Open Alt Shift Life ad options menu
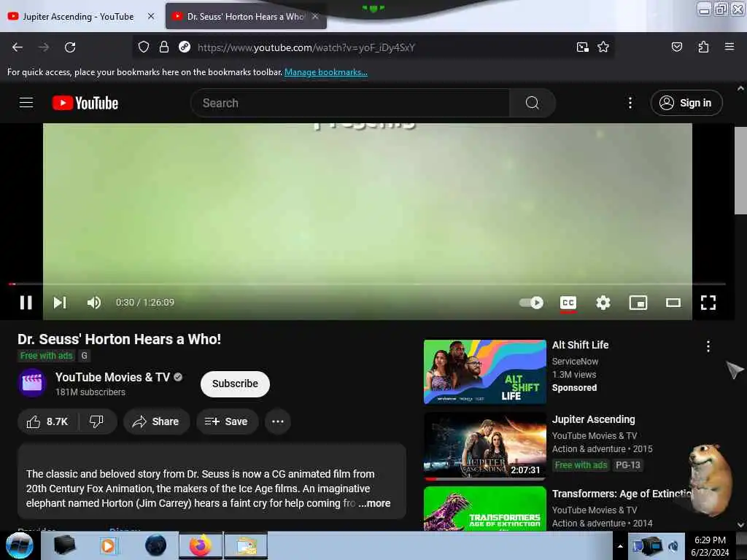 708,346
